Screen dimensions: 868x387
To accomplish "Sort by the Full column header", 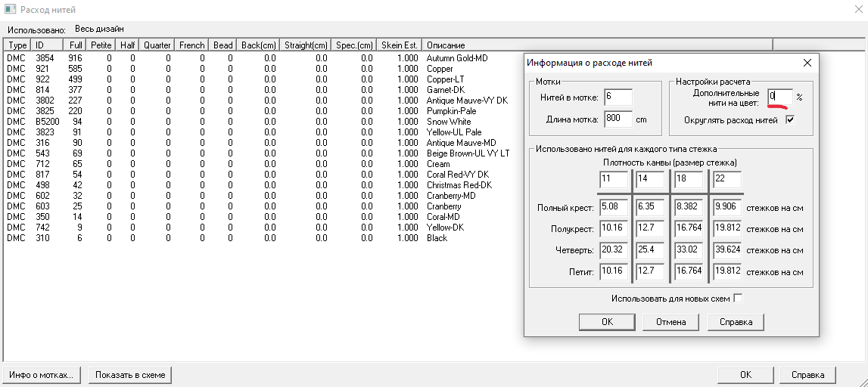I will point(75,45).
